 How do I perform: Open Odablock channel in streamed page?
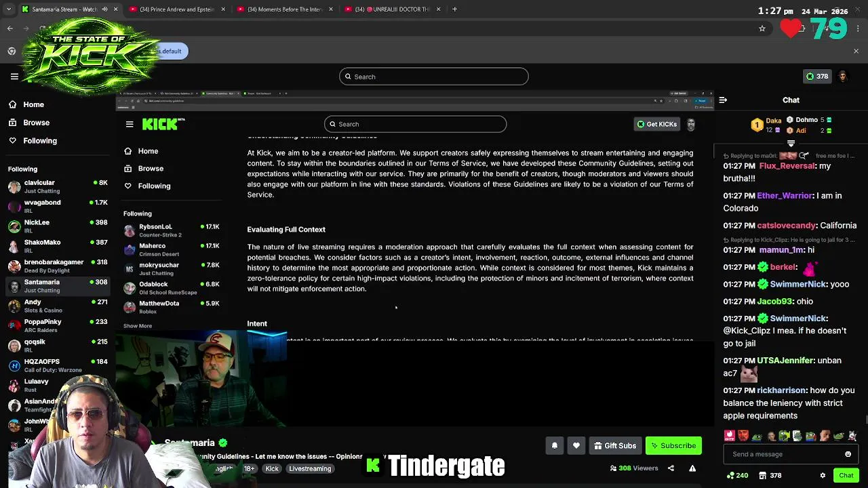coord(172,288)
